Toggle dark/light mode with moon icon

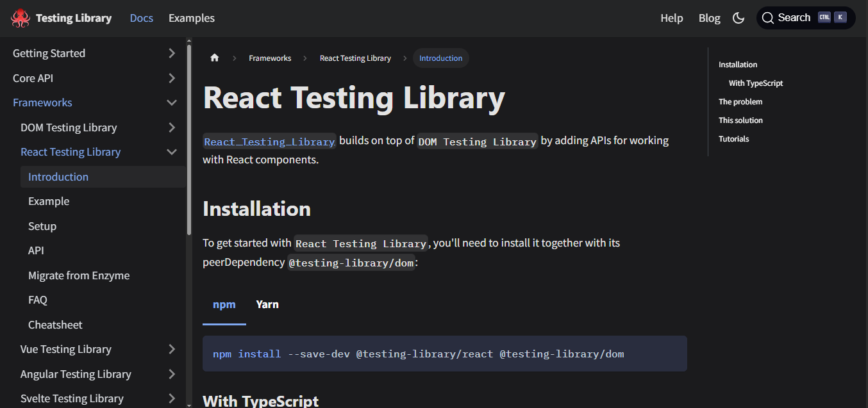pyautogui.click(x=739, y=18)
